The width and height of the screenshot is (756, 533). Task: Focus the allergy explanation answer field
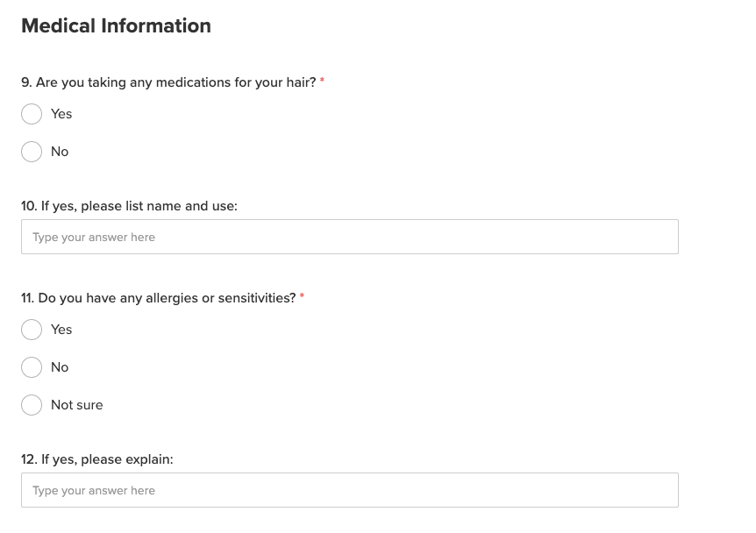pyautogui.click(x=349, y=490)
